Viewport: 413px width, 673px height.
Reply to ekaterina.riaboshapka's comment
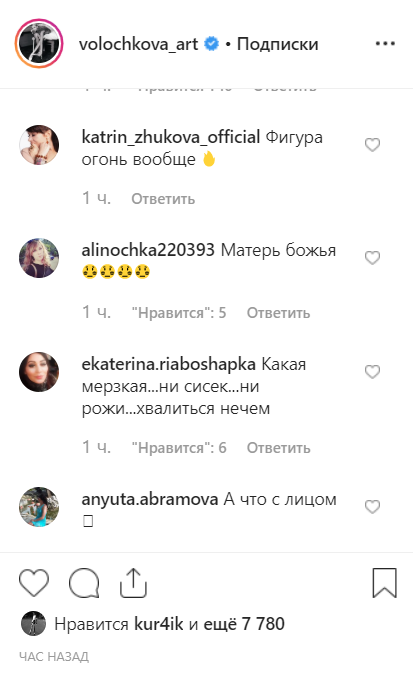pos(278,448)
